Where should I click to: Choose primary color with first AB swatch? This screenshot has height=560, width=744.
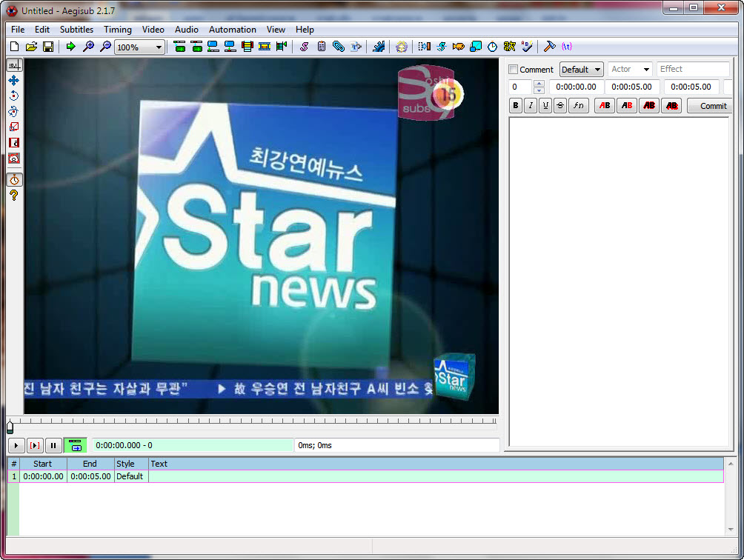(x=605, y=105)
